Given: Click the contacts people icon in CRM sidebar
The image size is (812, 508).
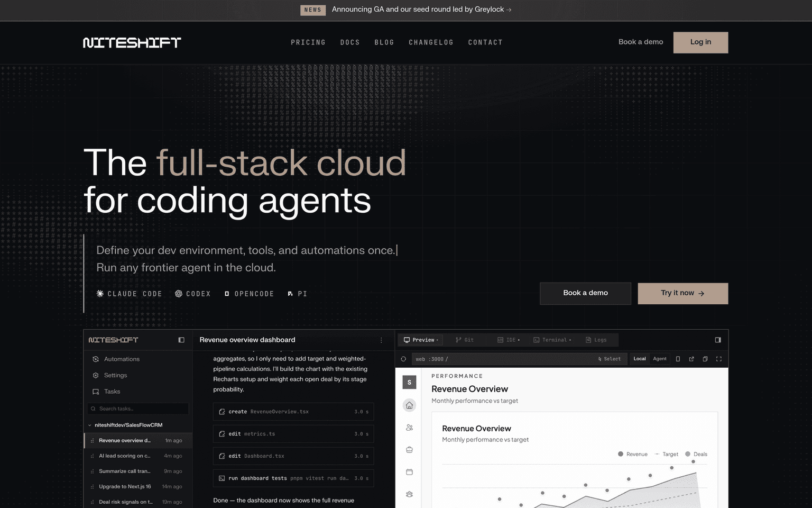Looking at the screenshot, I should (409, 428).
